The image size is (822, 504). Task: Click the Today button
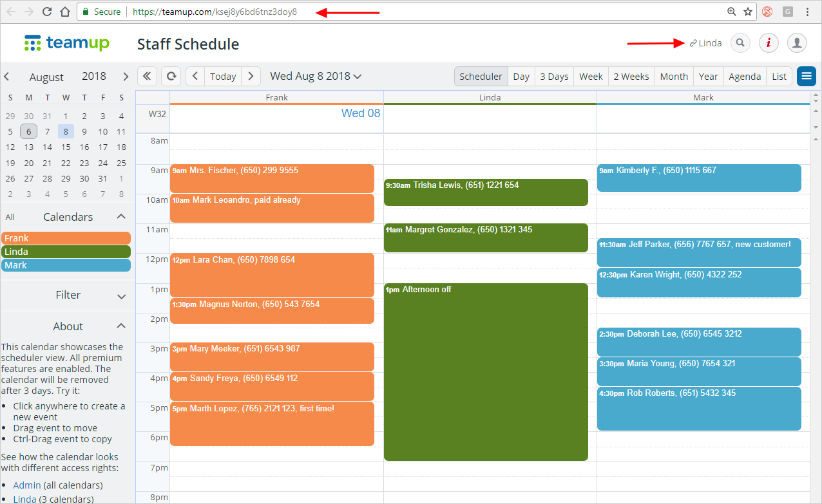pyautogui.click(x=223, y=76)
